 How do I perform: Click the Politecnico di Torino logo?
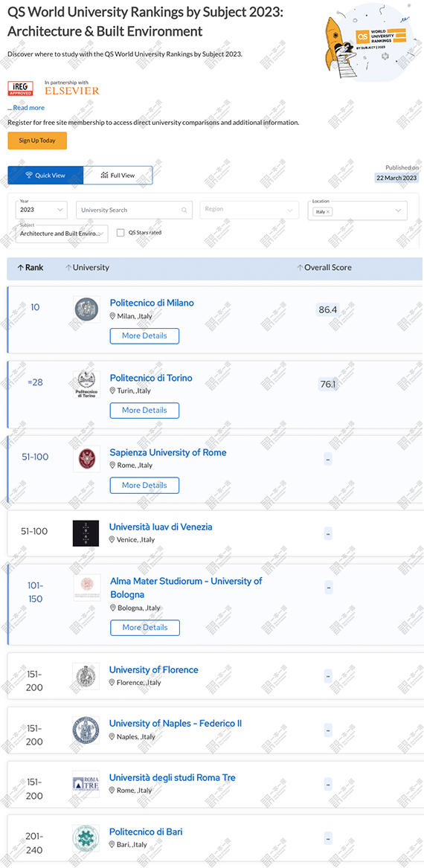click(x=86, y=385)
